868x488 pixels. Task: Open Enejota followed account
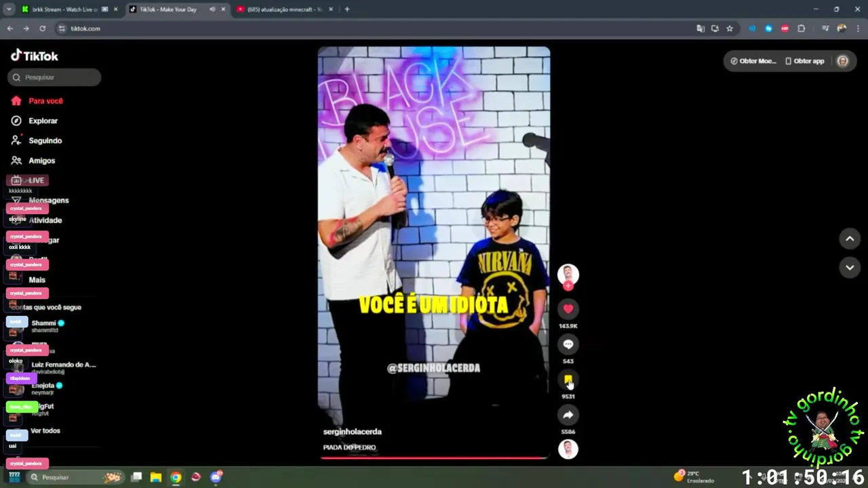coord(46,388)
